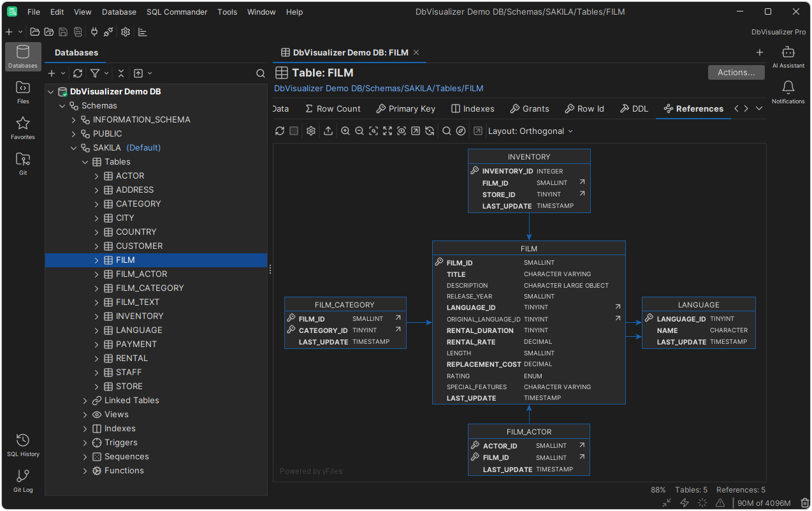The height and width of the screenshot is (511, 812).
Task: Open the Files sidebar panel
Action: [x=23, y=92]
